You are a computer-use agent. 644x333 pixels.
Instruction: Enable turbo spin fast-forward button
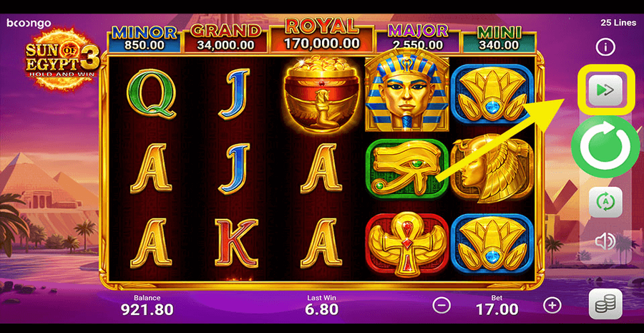[x=605, y=90]
